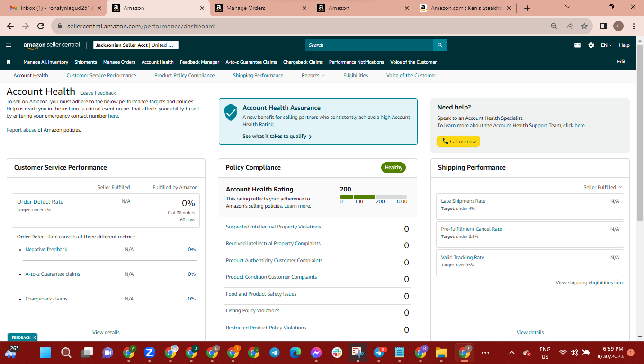Open a new browser tab with plus
The width and height of the screenshot is (644, 364).
527,8
